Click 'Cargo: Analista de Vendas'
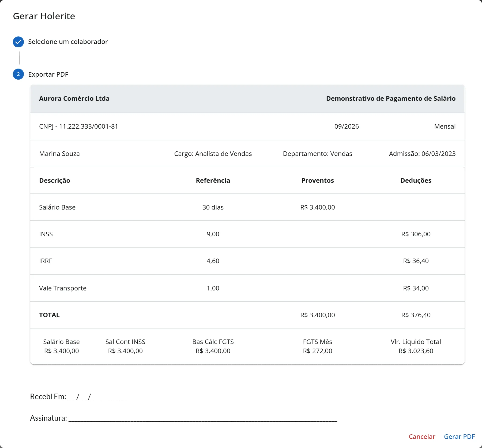Screen dimensions: 482x448 (x=213, y=154)
